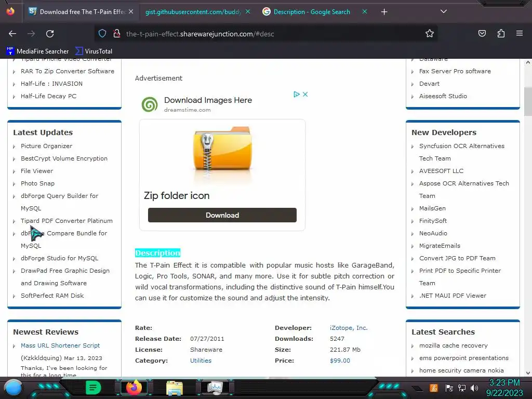Viewport: 532px width, 399px height.
Task: Open mozilla cache recovery search
Action: point(453,345)
